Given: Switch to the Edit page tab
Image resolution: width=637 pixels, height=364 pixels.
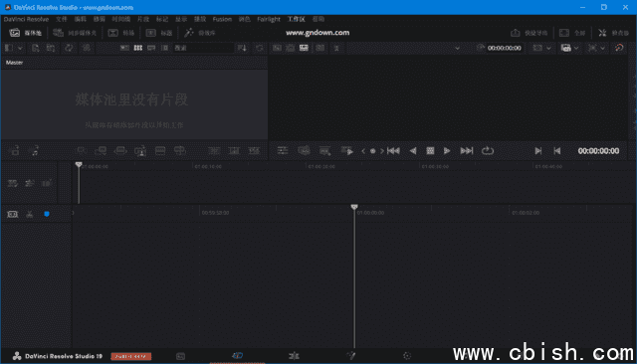Looking at the screenshot, I should click(294, 356).
